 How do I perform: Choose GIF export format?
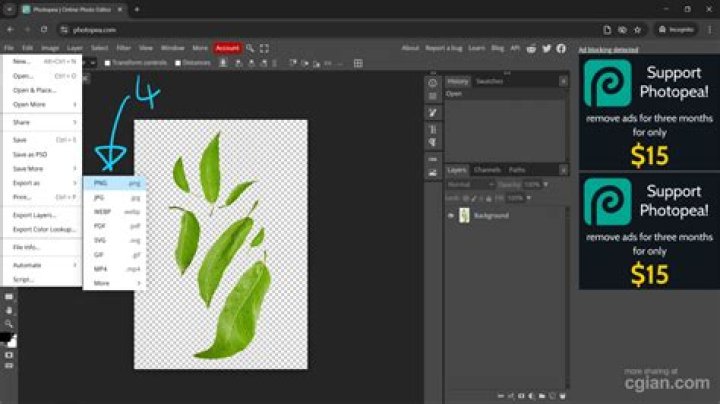point(114,254)
